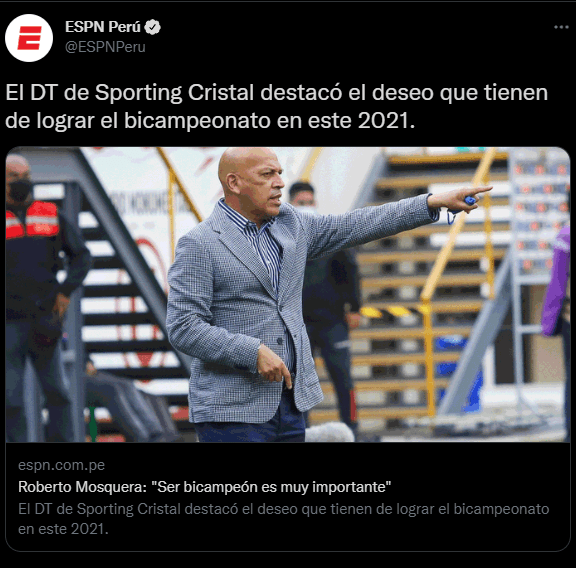Select the tweet text about Sporting Cristal

click(277, 106)
